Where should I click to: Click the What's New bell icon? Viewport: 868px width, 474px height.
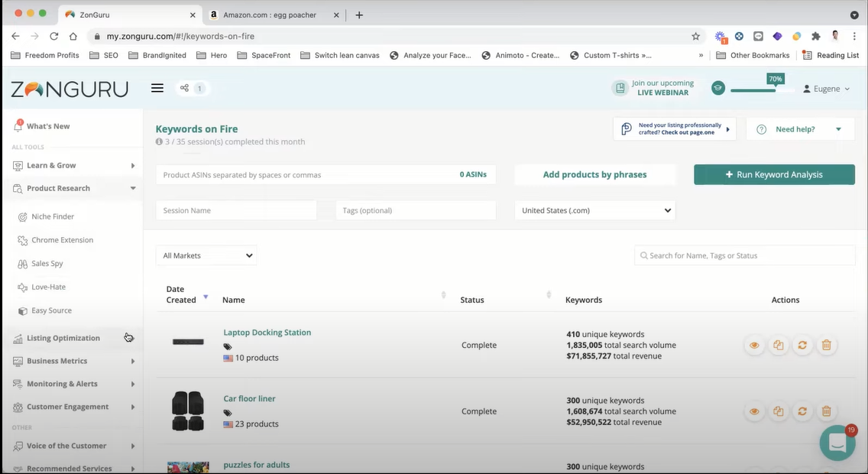[18, 125]
